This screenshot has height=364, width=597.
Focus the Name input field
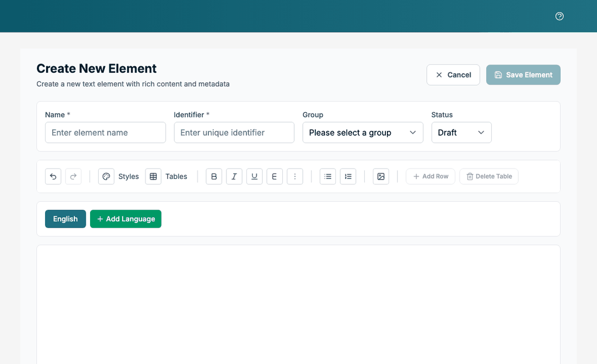tap(105, 132)
